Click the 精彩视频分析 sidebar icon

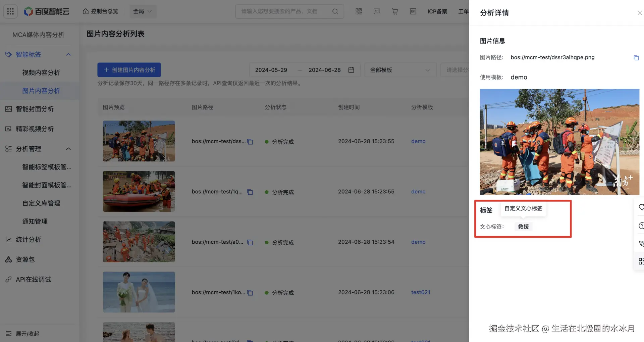coord(8,129)
